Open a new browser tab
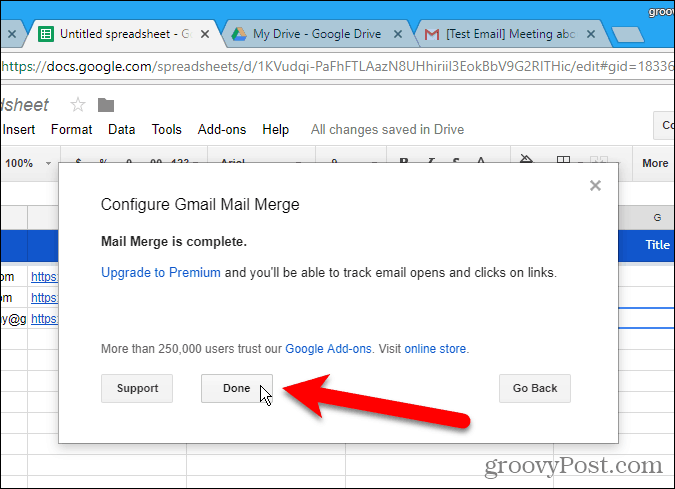 pos(628,35)
